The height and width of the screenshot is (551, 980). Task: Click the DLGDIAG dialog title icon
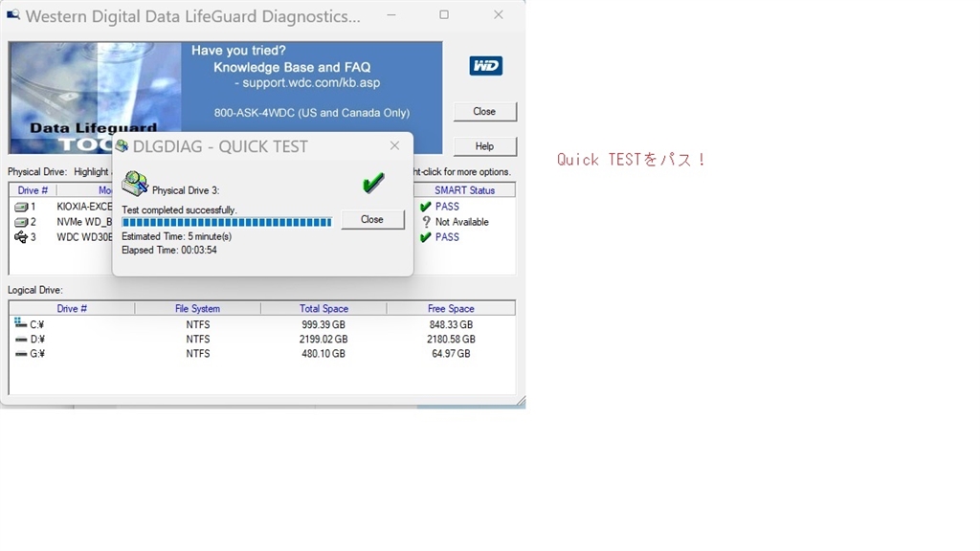pos(122,146)
